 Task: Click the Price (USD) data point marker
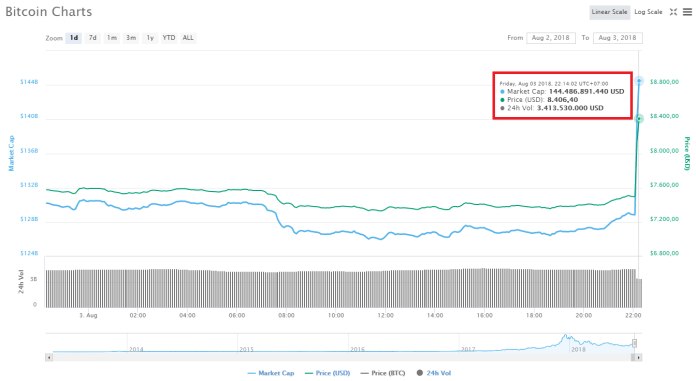click(x=639, y=119)
